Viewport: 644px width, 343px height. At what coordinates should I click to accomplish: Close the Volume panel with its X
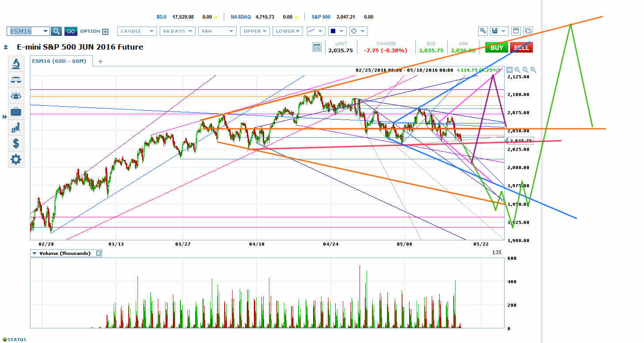click(99, 253)
